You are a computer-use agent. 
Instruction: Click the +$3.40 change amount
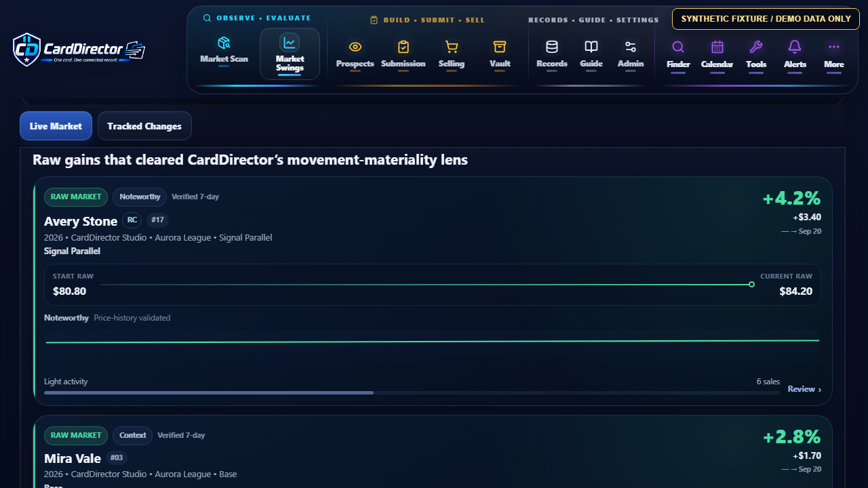[807, 218]
